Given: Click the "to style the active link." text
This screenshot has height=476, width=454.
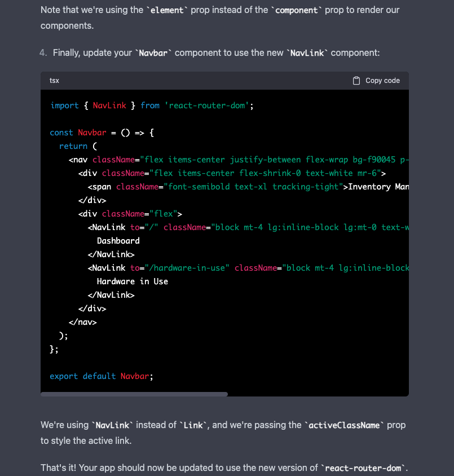Looking at the screenshot, I should [86, 441].
